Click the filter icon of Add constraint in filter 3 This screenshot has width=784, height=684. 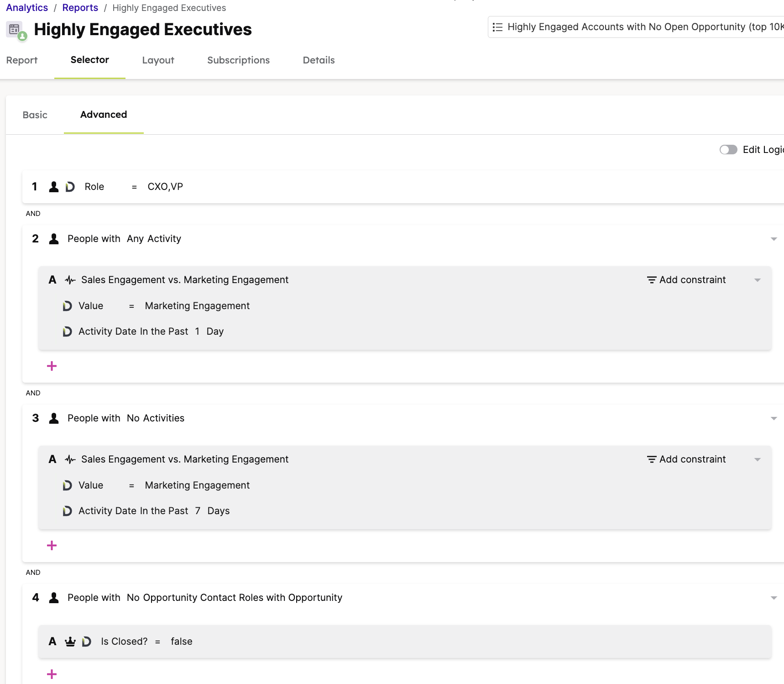652,459
